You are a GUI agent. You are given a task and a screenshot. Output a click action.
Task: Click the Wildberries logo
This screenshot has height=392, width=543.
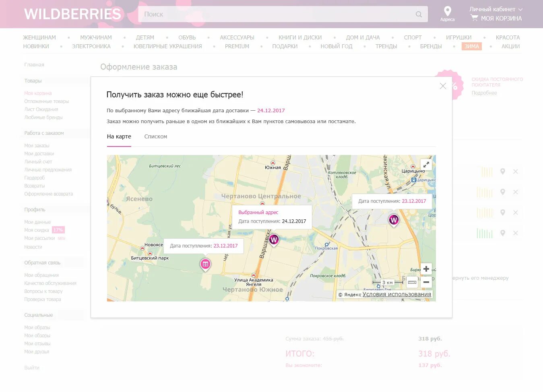(x=72, y=14)
